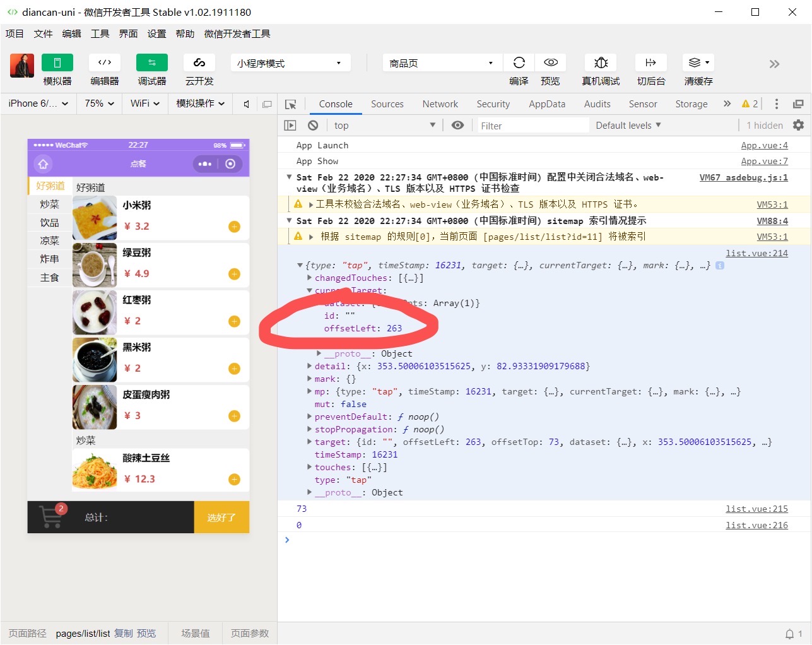
Task: Switch to Audits tab
Action: (x=597, y=104)
